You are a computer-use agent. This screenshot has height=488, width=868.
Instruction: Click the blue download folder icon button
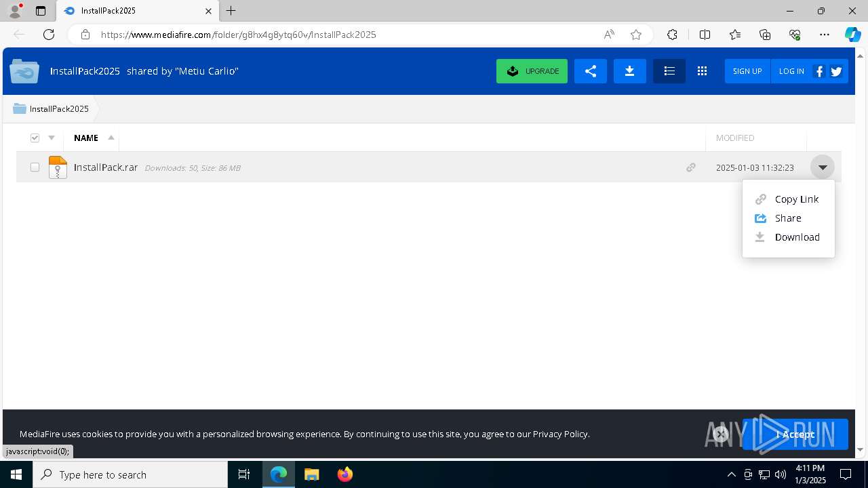[629, 71]
